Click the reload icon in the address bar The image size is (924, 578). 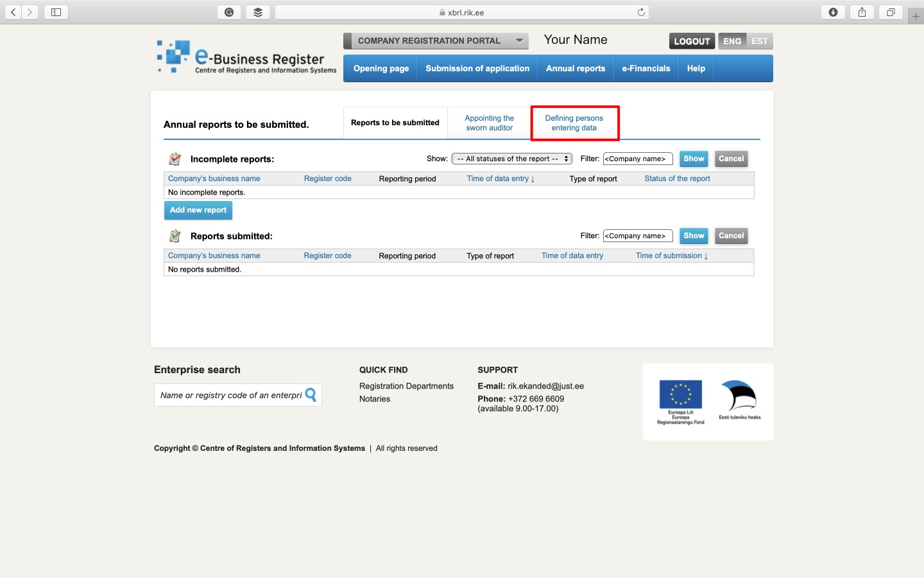pyautogui.click(x=640, y=12)
